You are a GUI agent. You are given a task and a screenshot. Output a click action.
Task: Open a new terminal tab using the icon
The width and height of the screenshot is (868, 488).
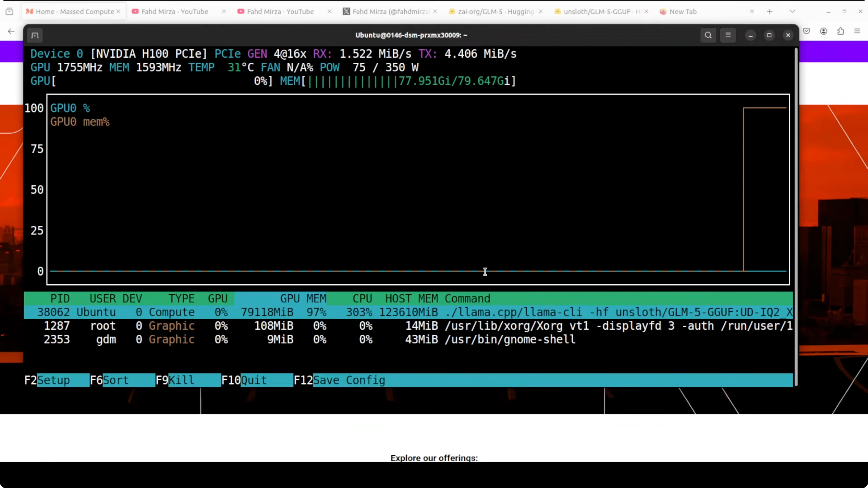click(35, 35)
